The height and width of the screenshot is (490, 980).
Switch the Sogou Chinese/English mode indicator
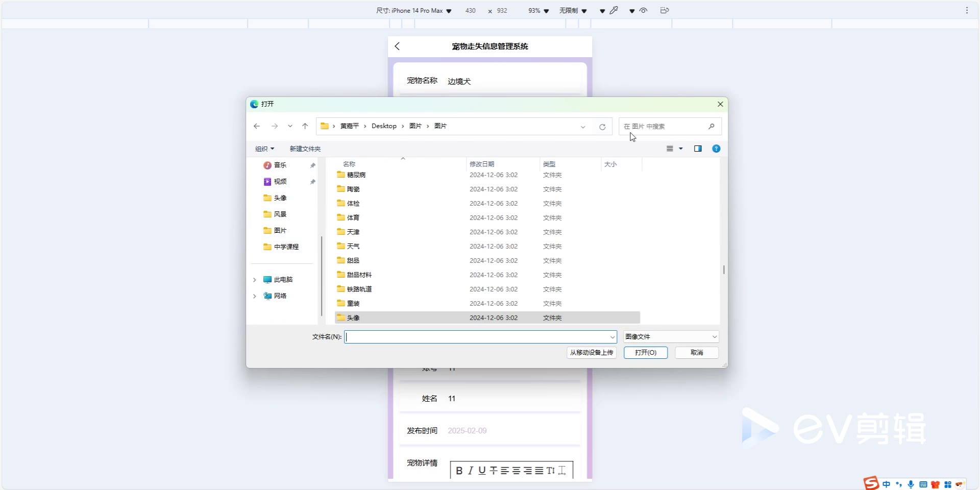point(886,484)
